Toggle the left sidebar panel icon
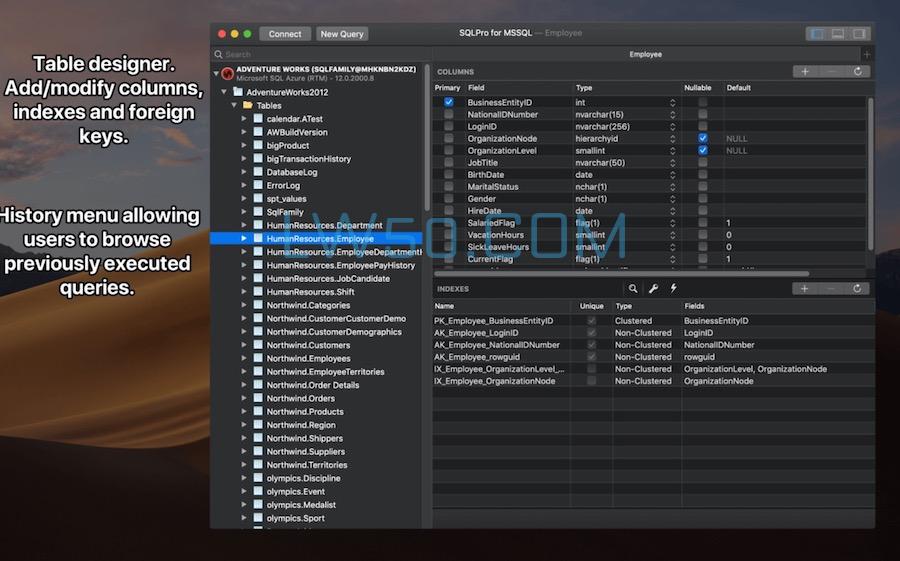Viewport: 900px width, 561px height. 817,34
